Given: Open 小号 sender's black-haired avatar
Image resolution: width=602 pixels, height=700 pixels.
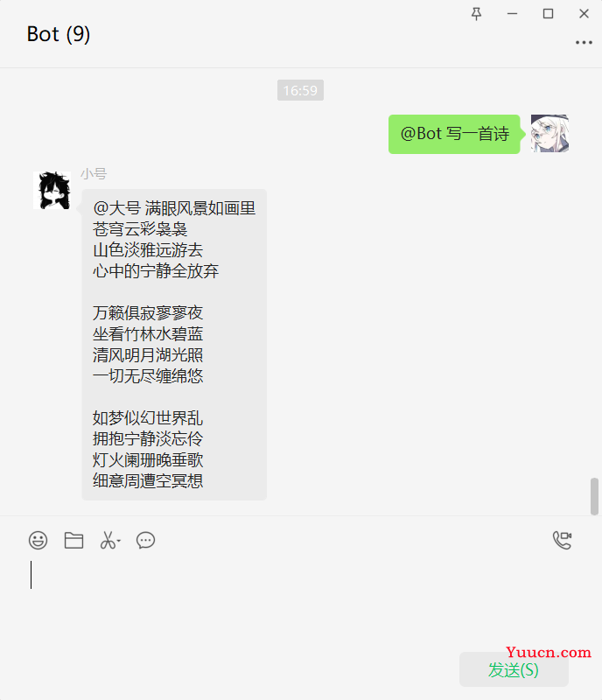Looking at the screenshot, I should pyautogui.click(x=52, y=190).
